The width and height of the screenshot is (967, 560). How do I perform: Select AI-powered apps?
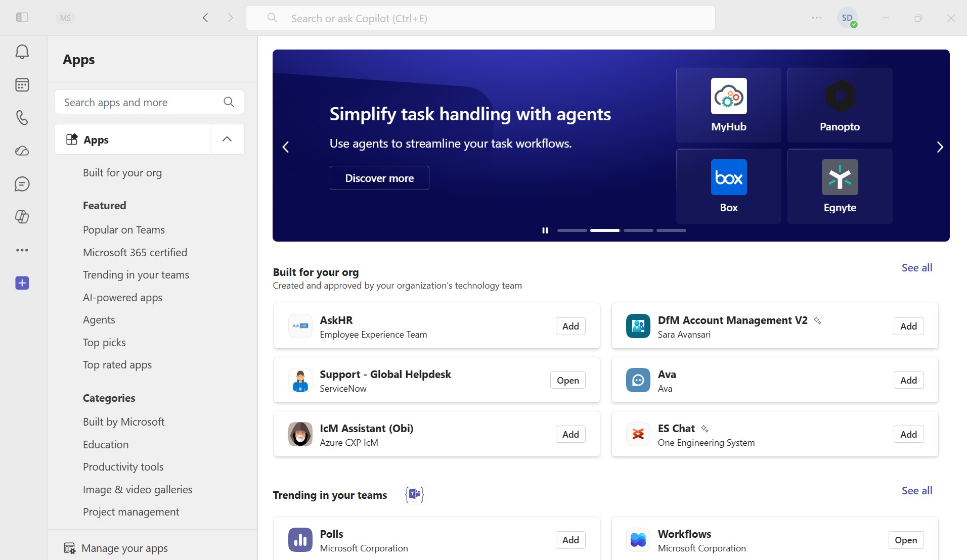pyautogui.click(x=122, y=298)
